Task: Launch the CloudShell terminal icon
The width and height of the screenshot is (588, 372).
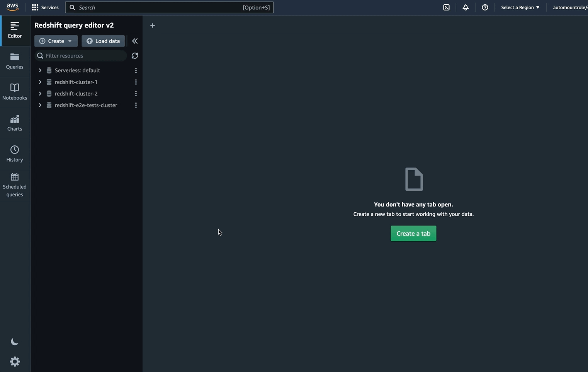Action: click(446, 7)
